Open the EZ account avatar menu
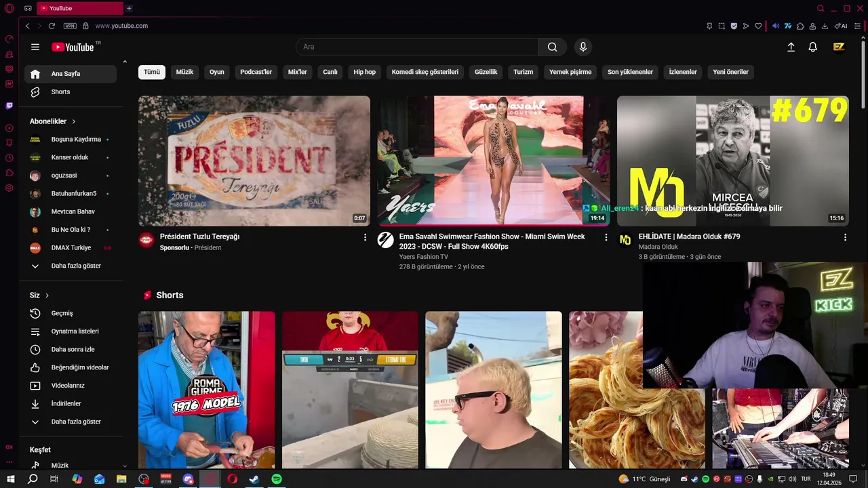The width and height of the screenshot is (868, 488). (839, 47)
